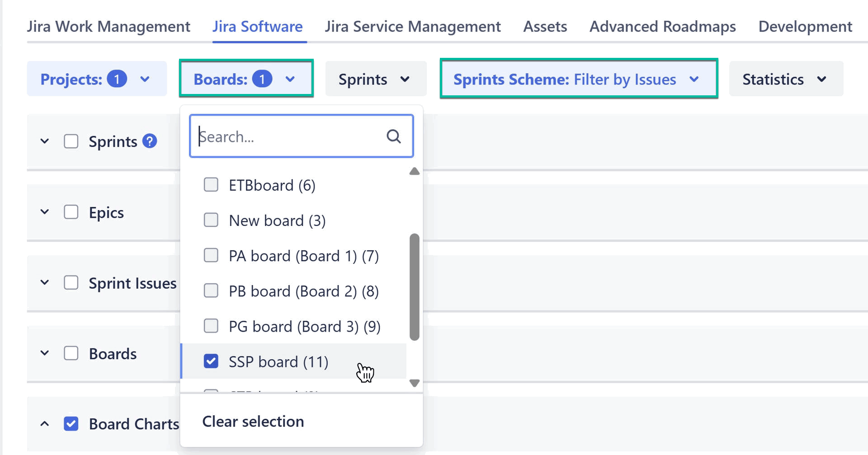
Task: Uncheck the SSP board checkbox
Action: tap(211, 361)
